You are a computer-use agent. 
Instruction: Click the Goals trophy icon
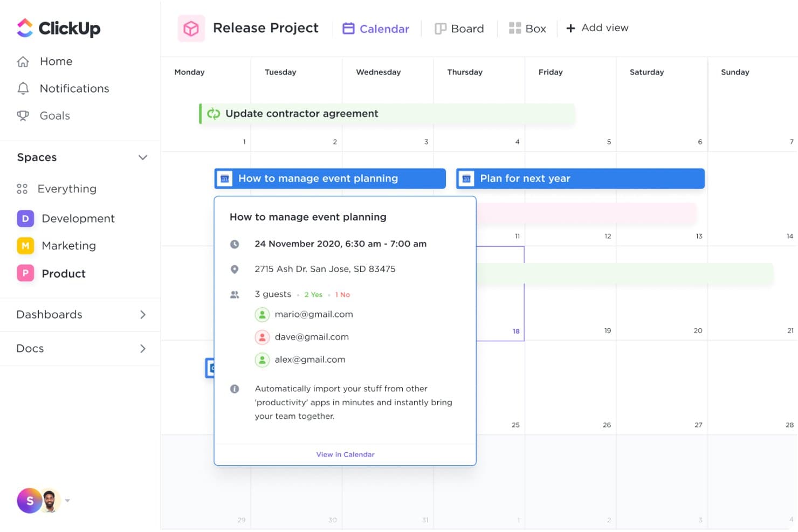pos(23,115)
